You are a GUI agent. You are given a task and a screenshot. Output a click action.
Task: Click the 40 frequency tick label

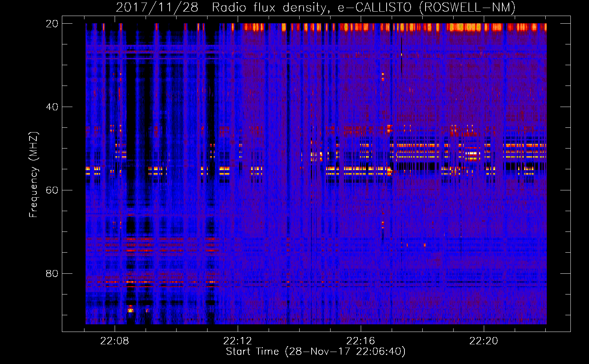click(x=52, y=107)
